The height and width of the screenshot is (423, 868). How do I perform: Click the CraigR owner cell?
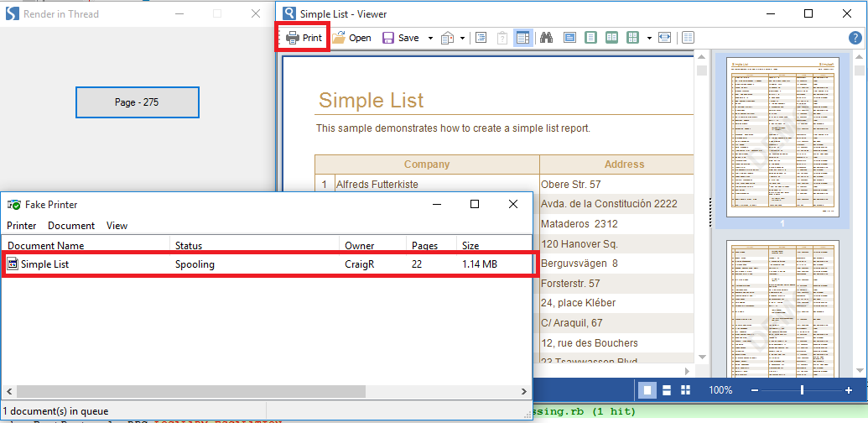pyautogui.click(x=360, y=264)
